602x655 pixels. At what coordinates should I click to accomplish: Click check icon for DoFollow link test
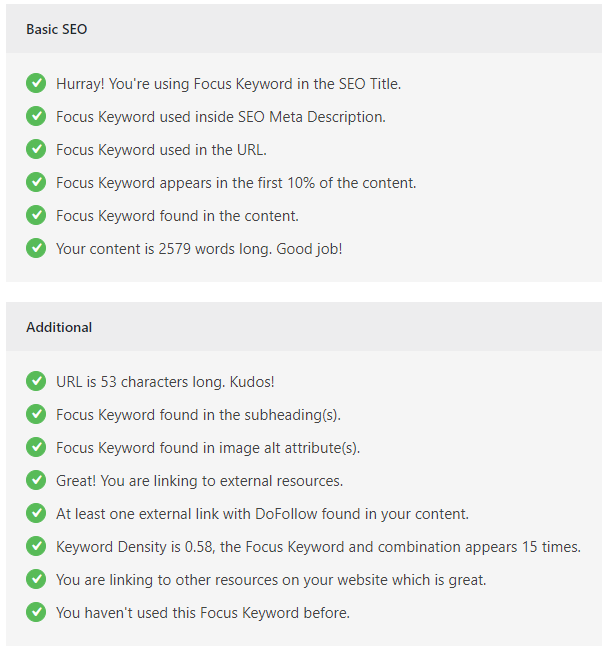(x=36, y=513)
